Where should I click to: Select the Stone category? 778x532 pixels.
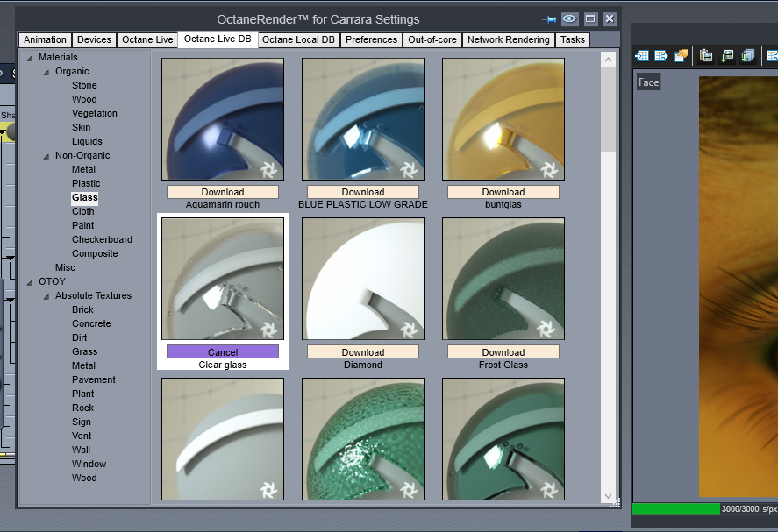click(x=84, y=85)
